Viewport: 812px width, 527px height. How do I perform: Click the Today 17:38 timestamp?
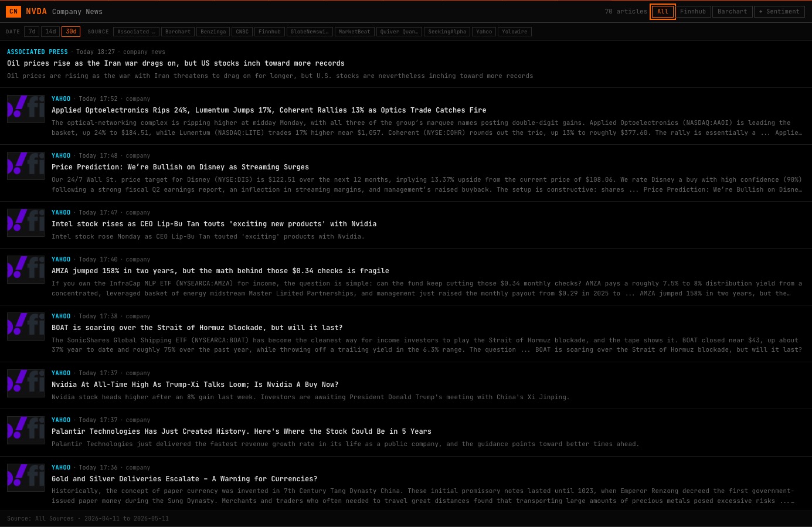tap(98, 317)
